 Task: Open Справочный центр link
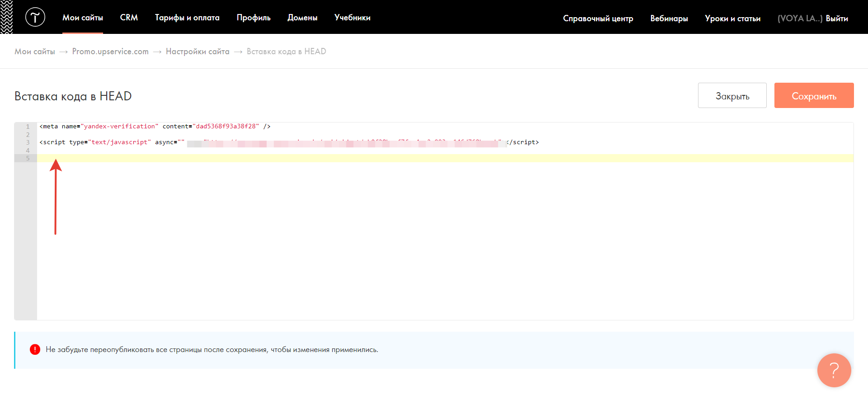pos(598,19)
